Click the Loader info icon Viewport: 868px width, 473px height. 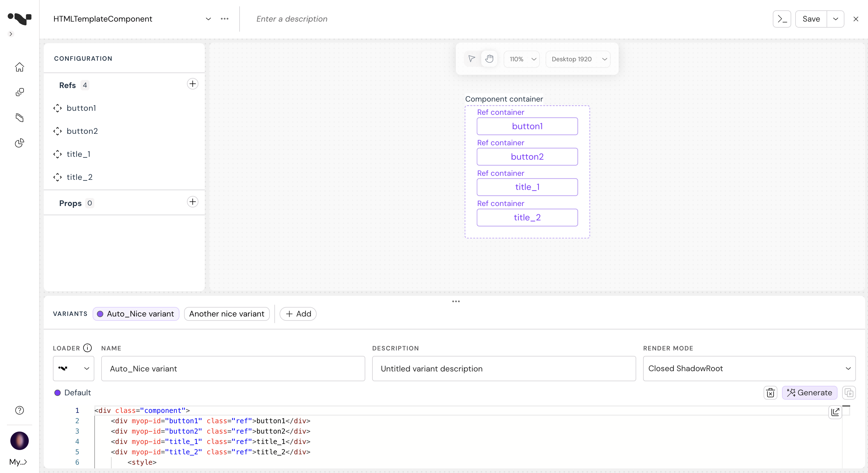click(x=87, y=348)
